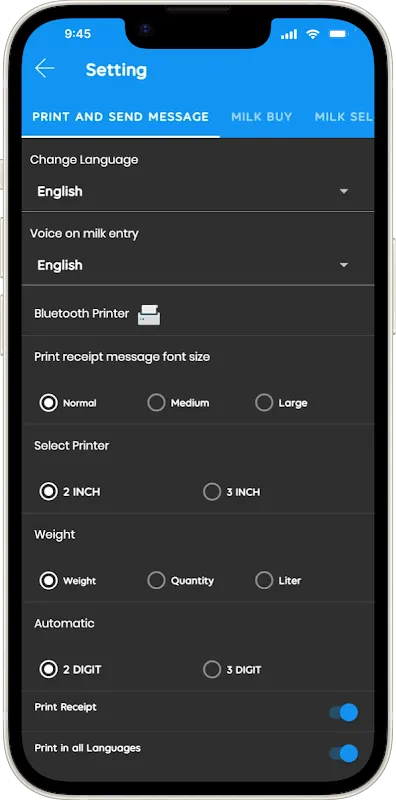Tap the Bluetooth Printer label

82,314
